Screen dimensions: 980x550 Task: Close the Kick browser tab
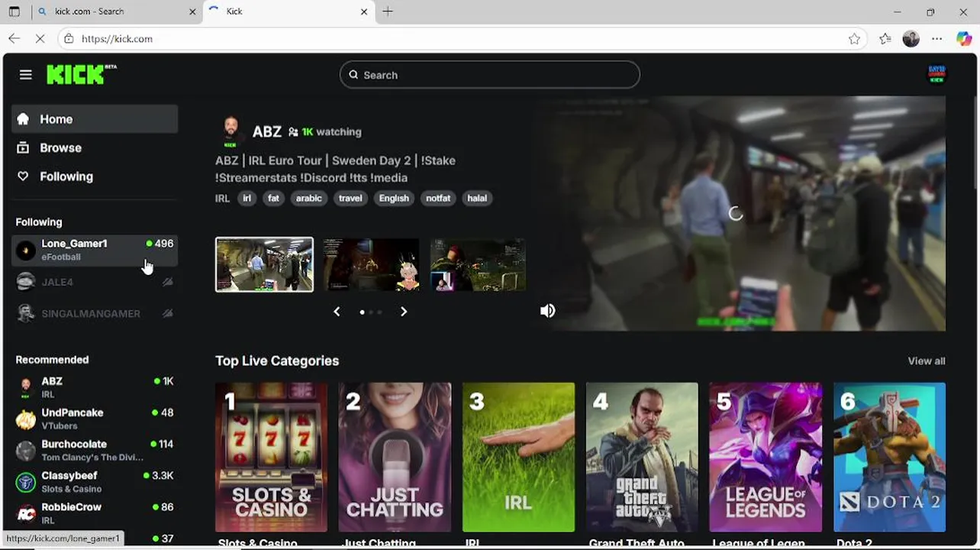point(364,11)
